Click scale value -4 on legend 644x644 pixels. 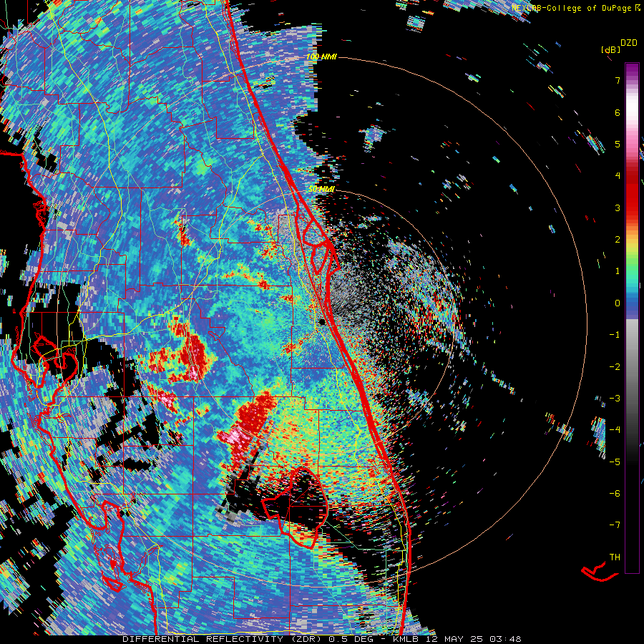click(615, 430)
